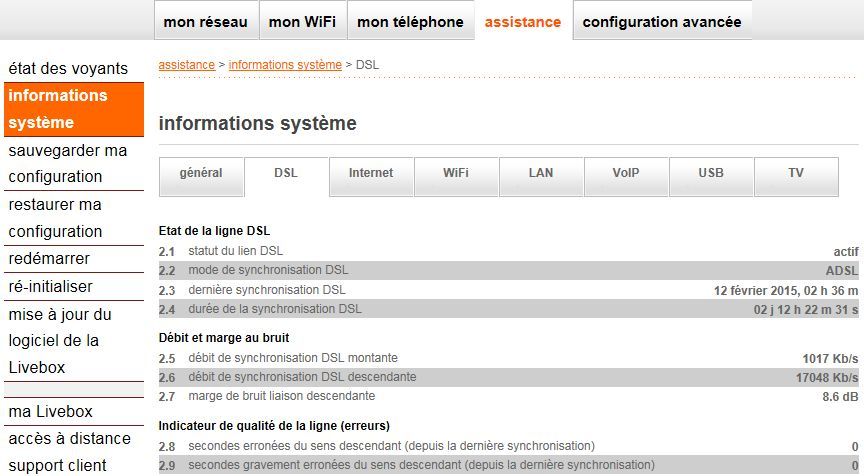Open the général sub-tab

(x=201, y=174)
